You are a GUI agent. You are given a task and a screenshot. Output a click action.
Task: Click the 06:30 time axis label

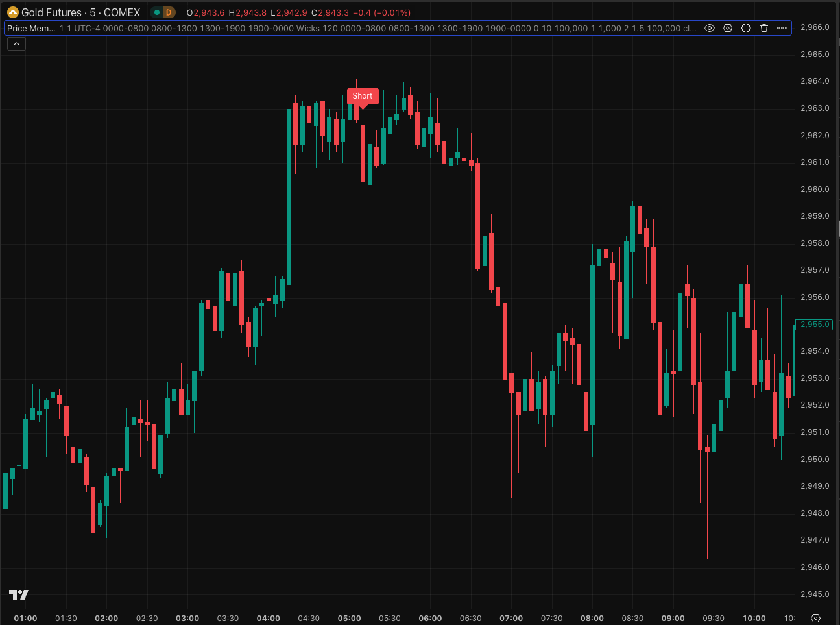471,618
